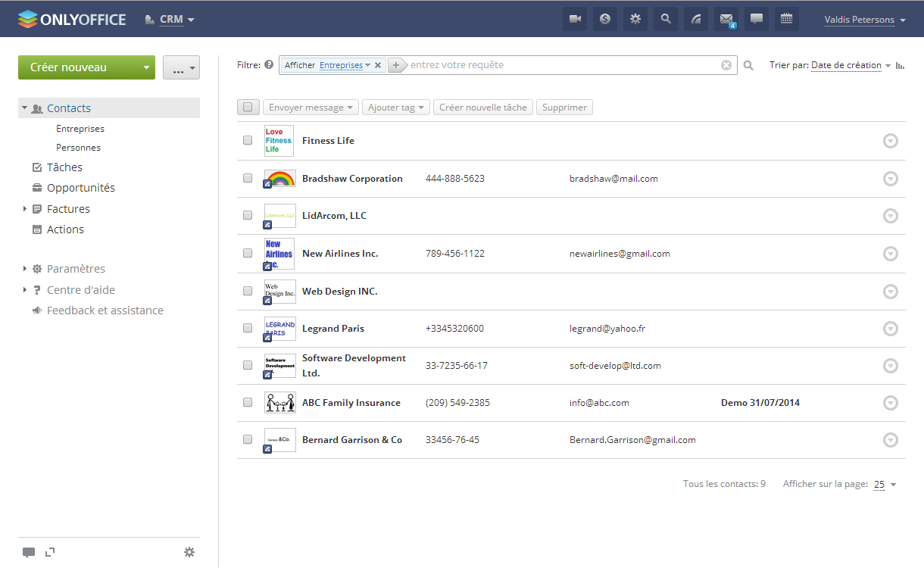Open actions menu for ABC Family Insurance row
This screenshot has height=568, width=924.
point(891,403)
